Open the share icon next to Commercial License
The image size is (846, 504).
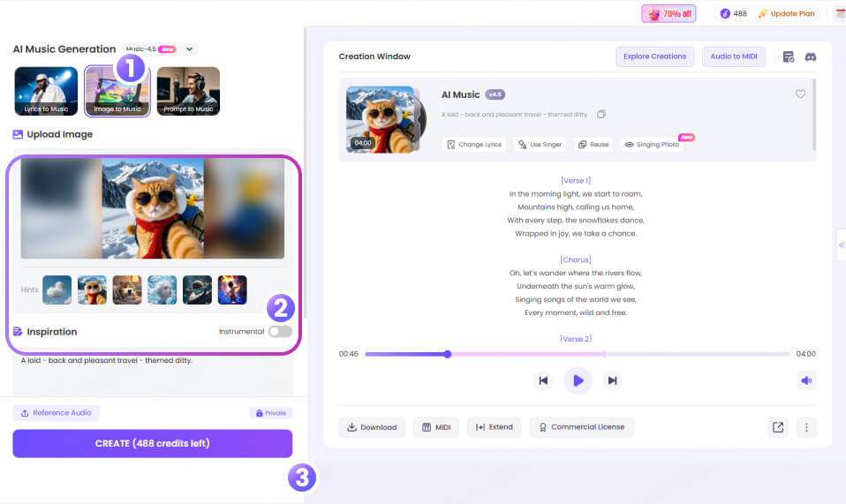click(x=777, y=427)
